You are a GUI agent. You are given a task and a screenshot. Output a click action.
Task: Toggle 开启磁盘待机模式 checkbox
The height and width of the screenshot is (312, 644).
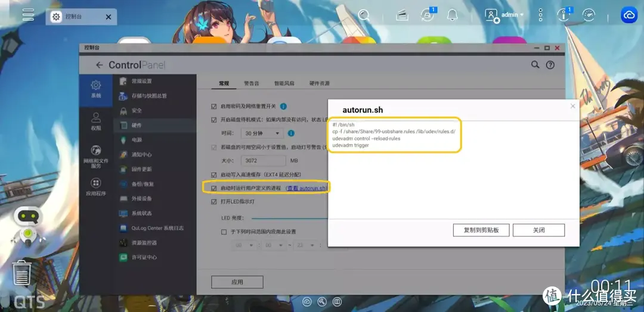[x=213, y=120]
